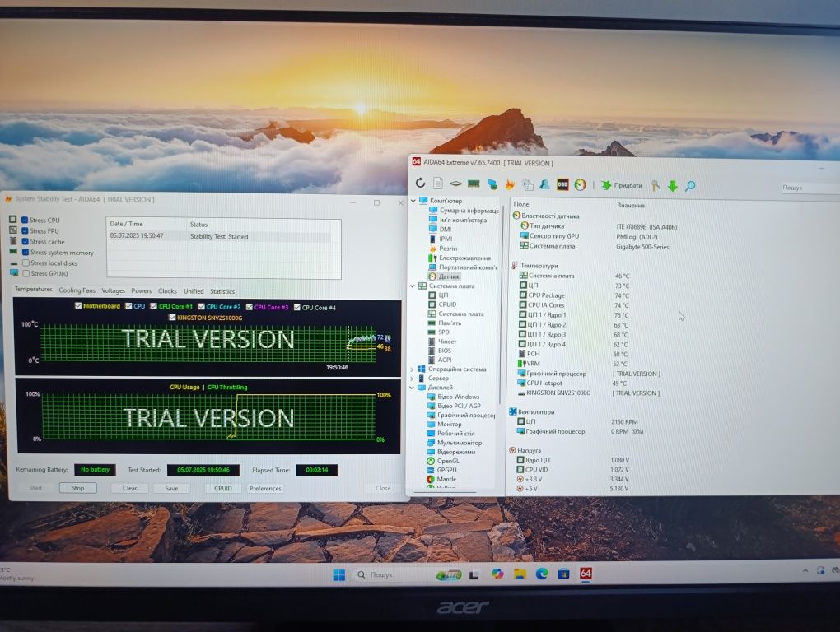Open the OSD panel toolbar icon
Image resolution: width=840 pixels, height=632 pixels.
562,184
